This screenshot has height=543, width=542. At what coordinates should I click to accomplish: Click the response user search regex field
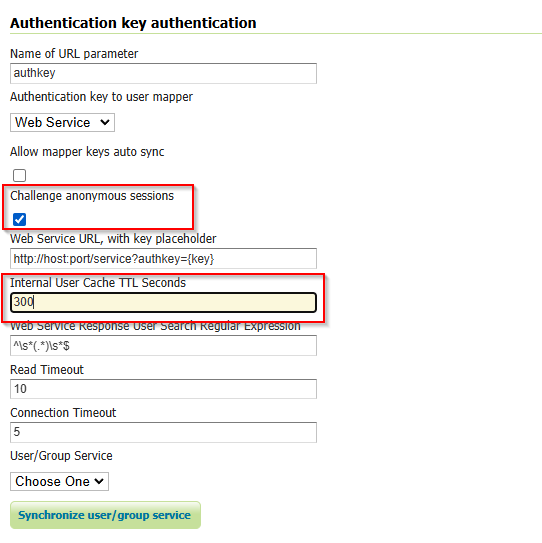[x=163, y=345]
